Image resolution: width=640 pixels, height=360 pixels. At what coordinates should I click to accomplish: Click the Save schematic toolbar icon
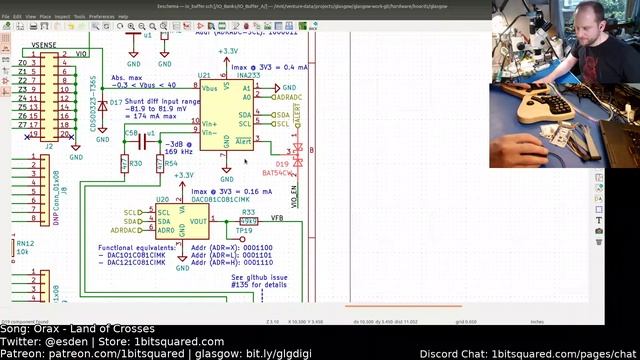click(7, 26)
